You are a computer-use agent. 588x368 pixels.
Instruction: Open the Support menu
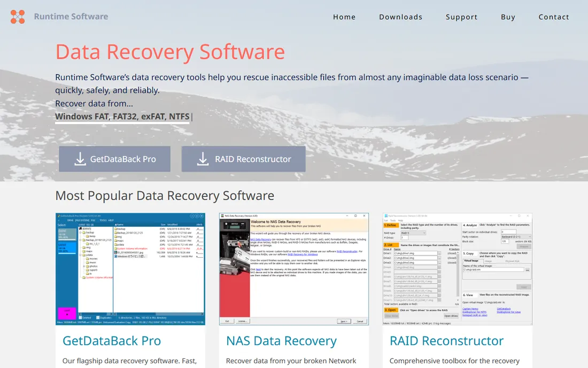pos(461,17)
